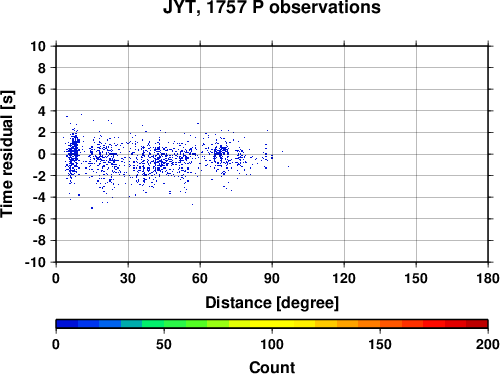Click the 180 tick label on distance axis
This screenshot has width=500, height=374.
pyautogui.click(x=488, y=278)
